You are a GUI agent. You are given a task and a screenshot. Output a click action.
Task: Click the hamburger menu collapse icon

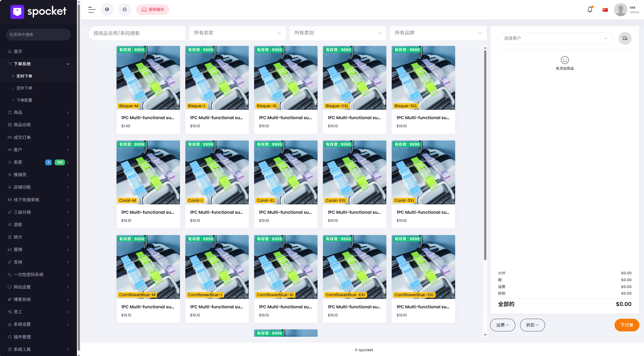pyautogui.click(x=92, y=10)
